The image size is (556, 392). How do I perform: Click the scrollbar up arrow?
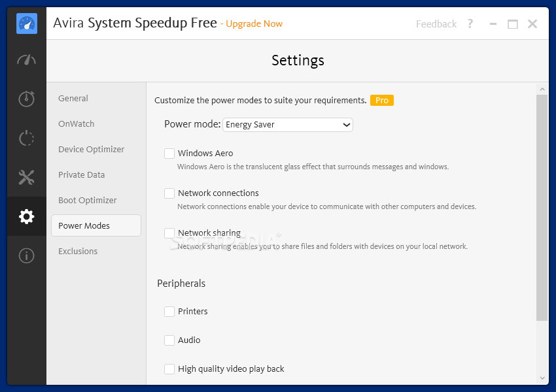[x=542, y=90]
